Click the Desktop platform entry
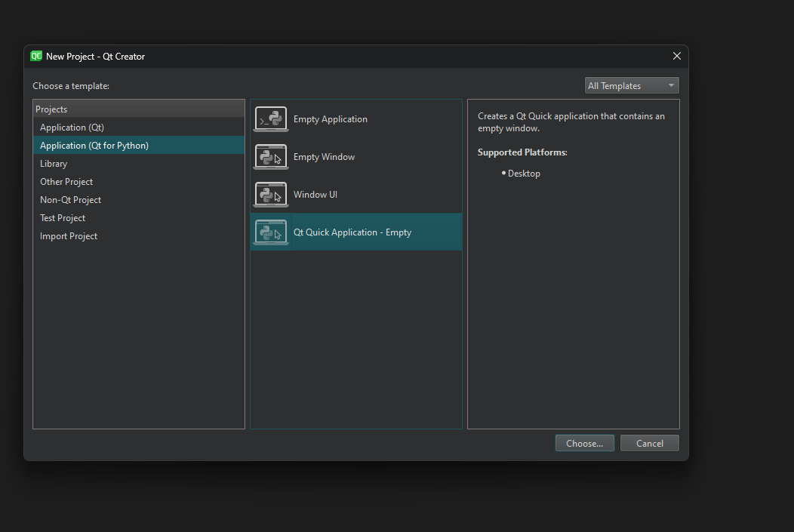This screenshot has height=532, width=794. [524, 174]
